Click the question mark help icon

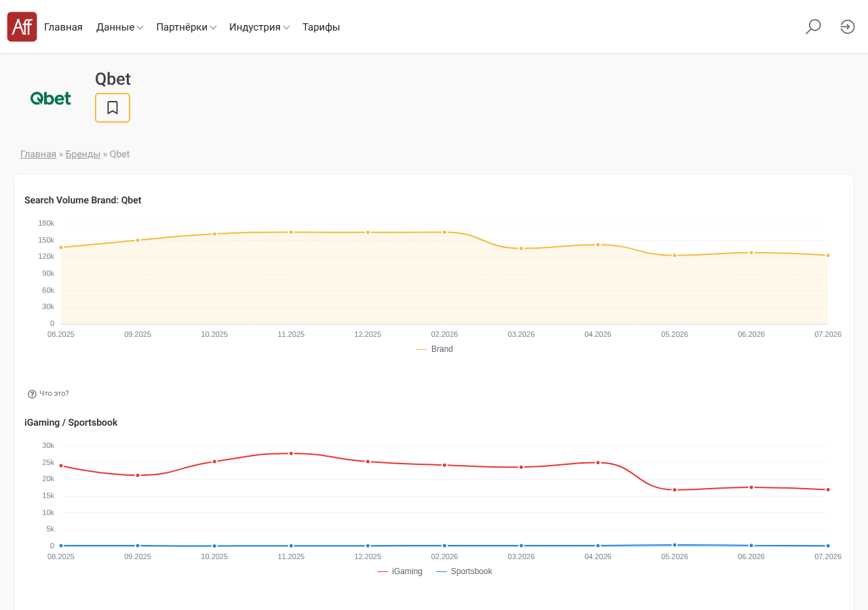coord(32,394)
